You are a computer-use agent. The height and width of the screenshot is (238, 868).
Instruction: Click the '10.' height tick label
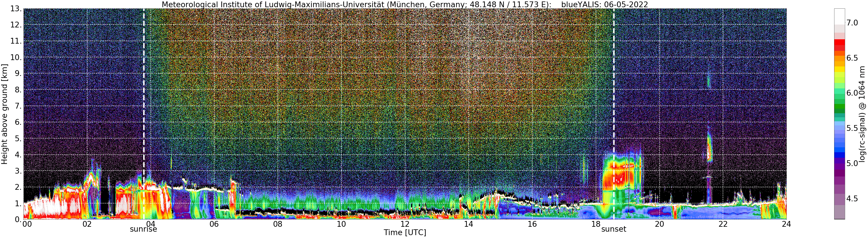16,57
